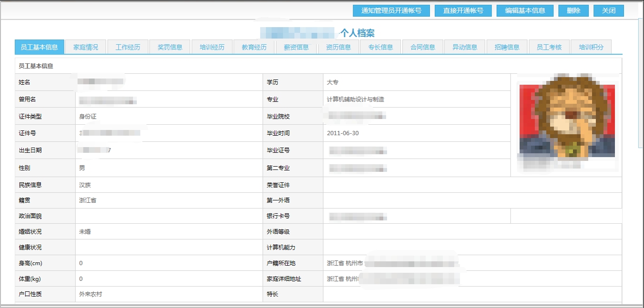Show the 专长信息 tab
Image resolution: width=644 pixels, height=308 pixels.
pyautogui.click(x=380, y=47)
